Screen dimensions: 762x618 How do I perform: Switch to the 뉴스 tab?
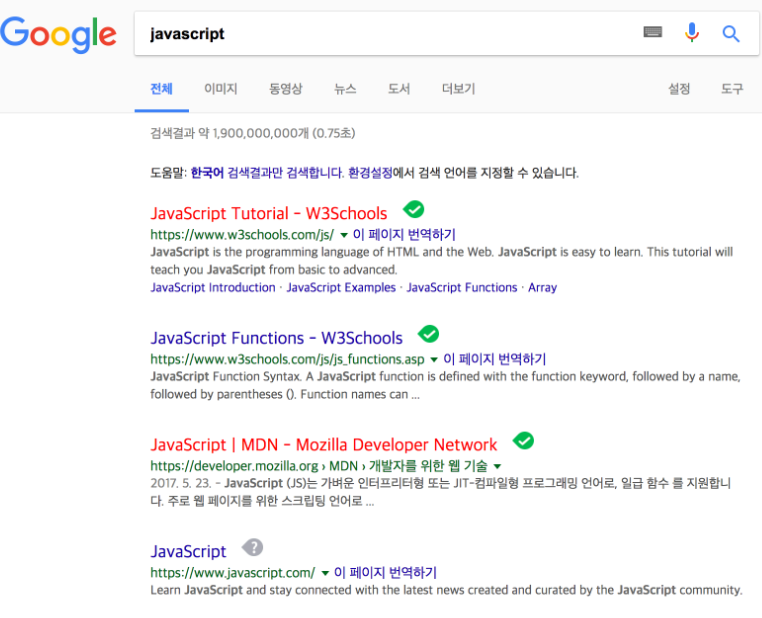(345, 89)
